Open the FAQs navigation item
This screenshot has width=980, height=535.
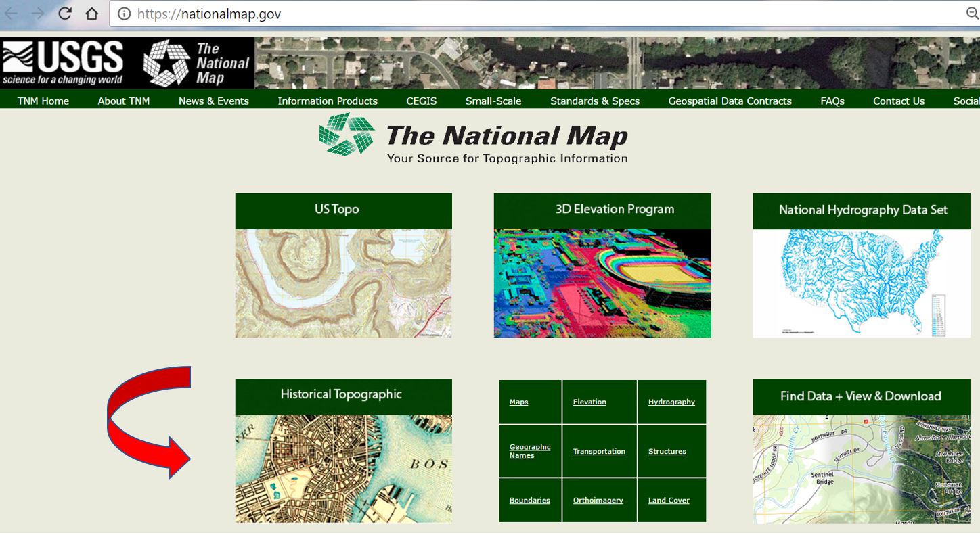(832, 101)
